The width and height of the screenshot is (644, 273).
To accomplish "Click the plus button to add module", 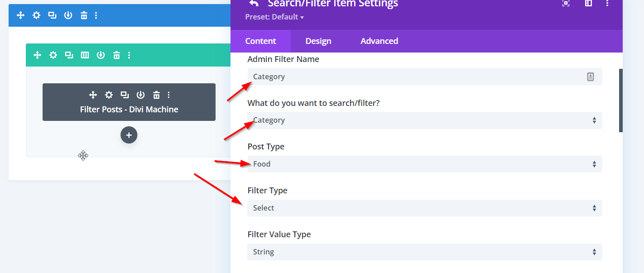I will coord(129,135).
